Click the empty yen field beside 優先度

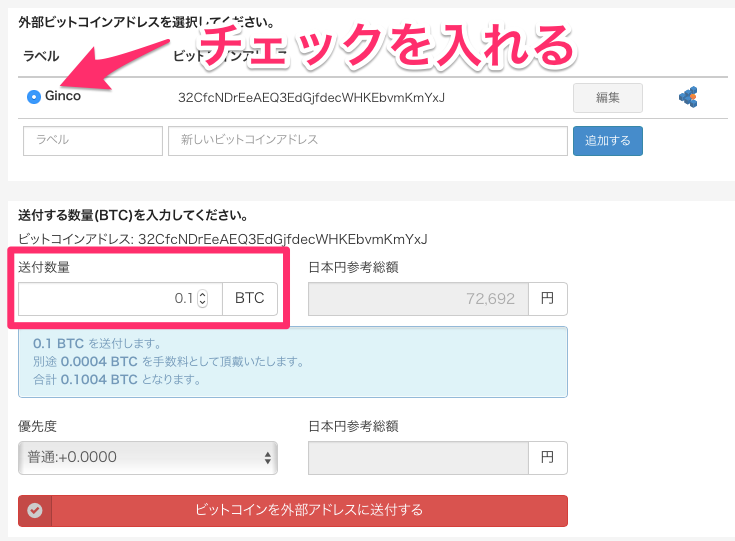point(418,457)
